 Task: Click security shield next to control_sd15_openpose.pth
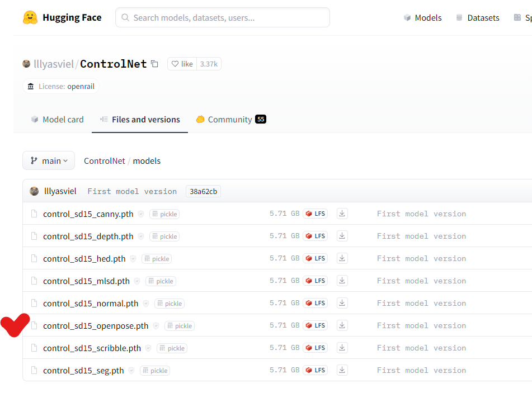coord(156,326)
